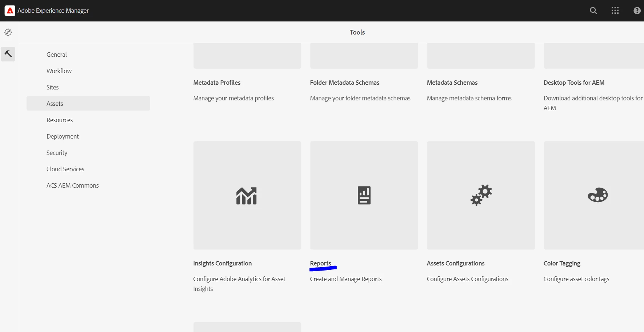Open the Desktop Tools for AEM title
Image resolution: width=644 pixels, height=332 pixels.
(x=574, y=83)
